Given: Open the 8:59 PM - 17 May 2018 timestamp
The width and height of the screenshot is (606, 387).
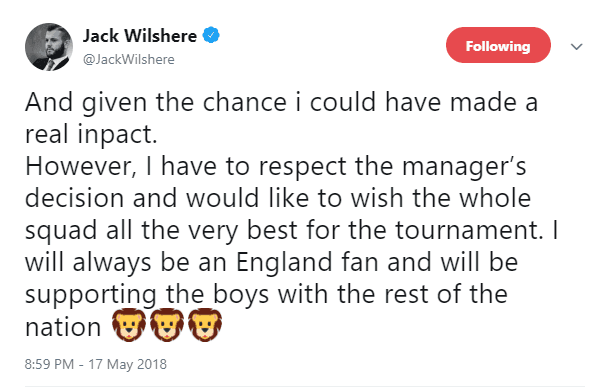Looking at the screenshot, I should pyautogui.click(x=95, y=364).
